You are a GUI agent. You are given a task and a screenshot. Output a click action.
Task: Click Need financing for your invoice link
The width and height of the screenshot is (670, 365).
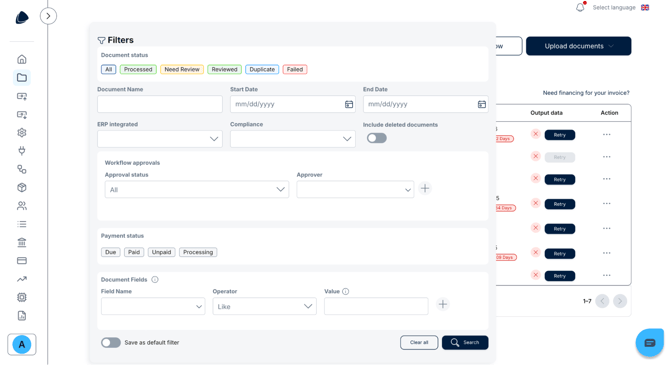click(x=586, y=93)
